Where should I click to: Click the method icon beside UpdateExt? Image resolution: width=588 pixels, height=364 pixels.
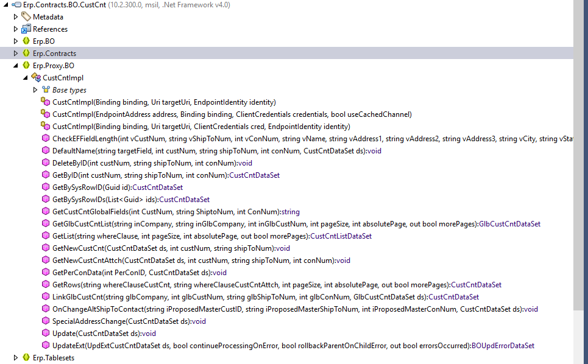coord(46,345)
